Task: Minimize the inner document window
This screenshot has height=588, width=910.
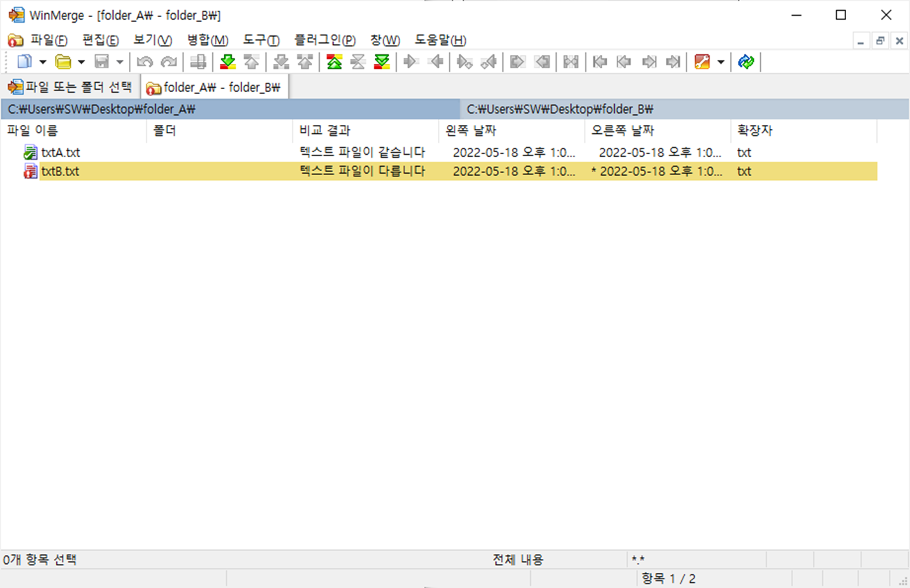Action: click(x=861, y=41)
